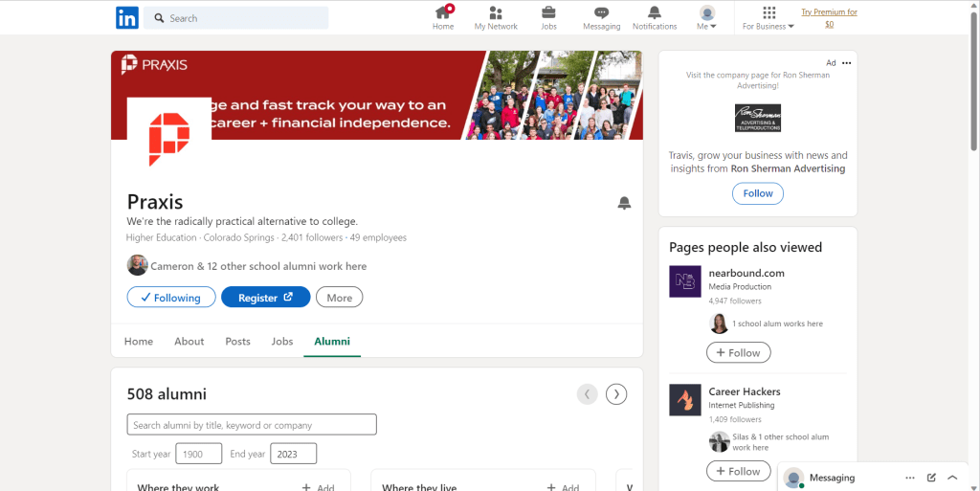Switch to the About tab
Viewport: 980px width, 491px height.
tap(189, 342)
